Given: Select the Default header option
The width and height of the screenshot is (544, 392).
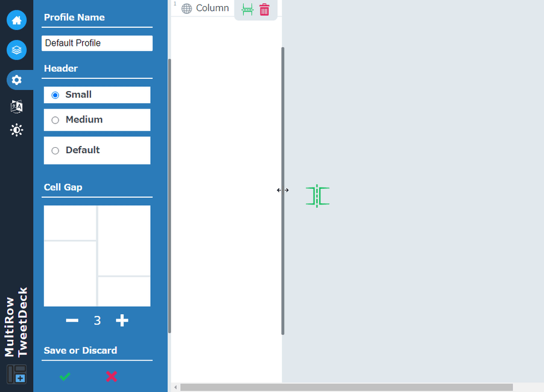Looking at the screenshot, I should coord(97,151).
